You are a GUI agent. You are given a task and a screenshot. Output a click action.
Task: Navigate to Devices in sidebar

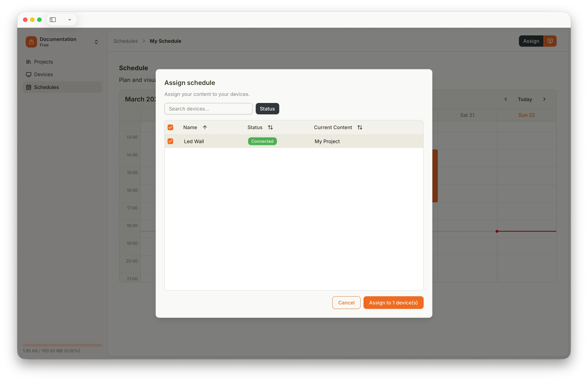[43, 74]
